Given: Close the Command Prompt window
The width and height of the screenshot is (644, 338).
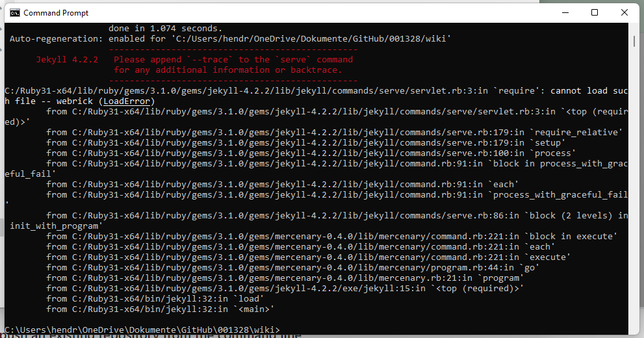Looking at the screenshot, I should [625, 13].
